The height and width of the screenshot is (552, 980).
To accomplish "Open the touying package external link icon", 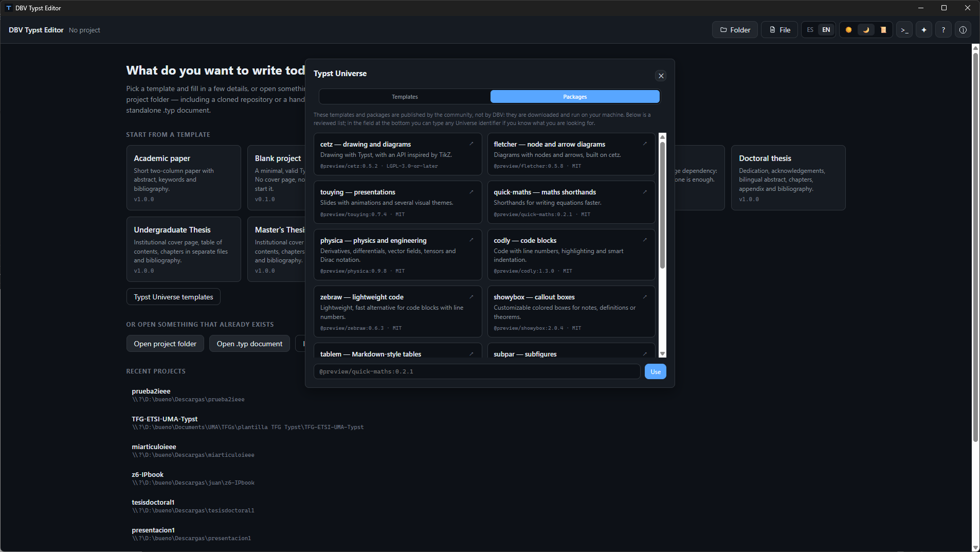I will point(471,192).
